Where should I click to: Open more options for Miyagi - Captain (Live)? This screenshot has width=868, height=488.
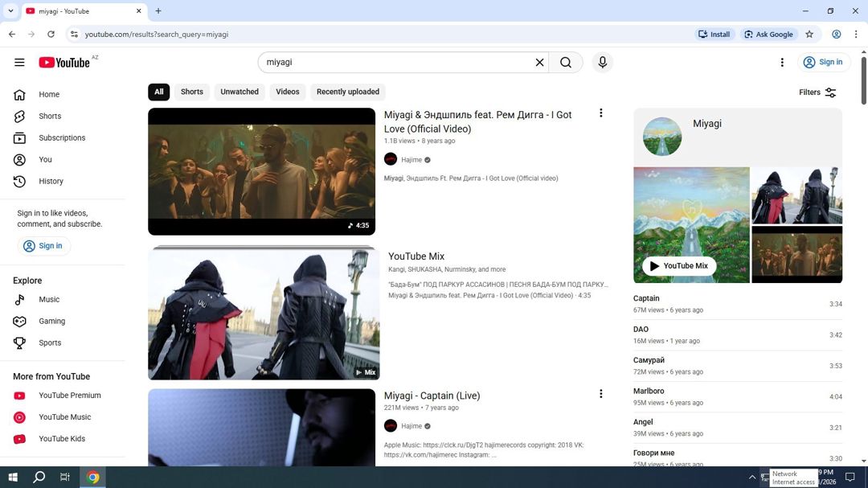point(600,394)
